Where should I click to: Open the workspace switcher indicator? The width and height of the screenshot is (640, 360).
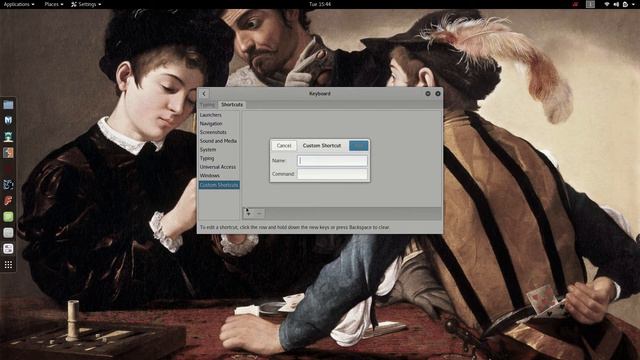590,4
